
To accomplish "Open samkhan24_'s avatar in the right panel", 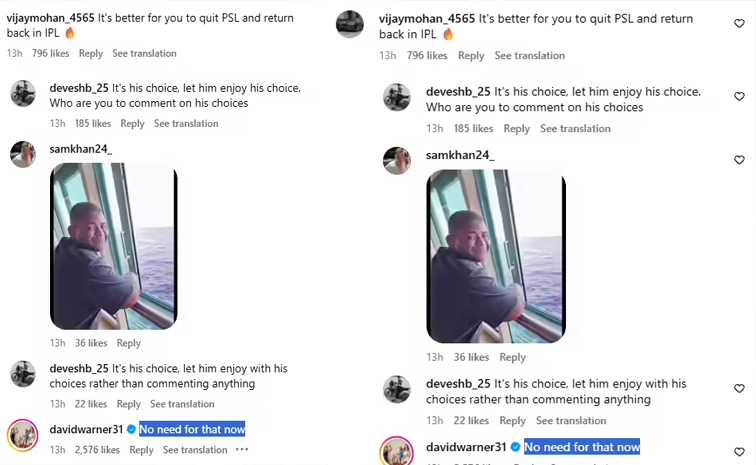I will pos(398,160).
